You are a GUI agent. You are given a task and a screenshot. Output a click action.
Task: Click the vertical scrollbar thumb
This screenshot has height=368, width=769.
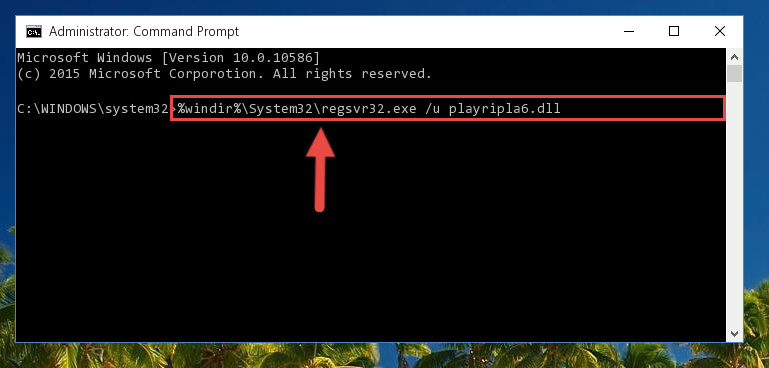[734, 74]
